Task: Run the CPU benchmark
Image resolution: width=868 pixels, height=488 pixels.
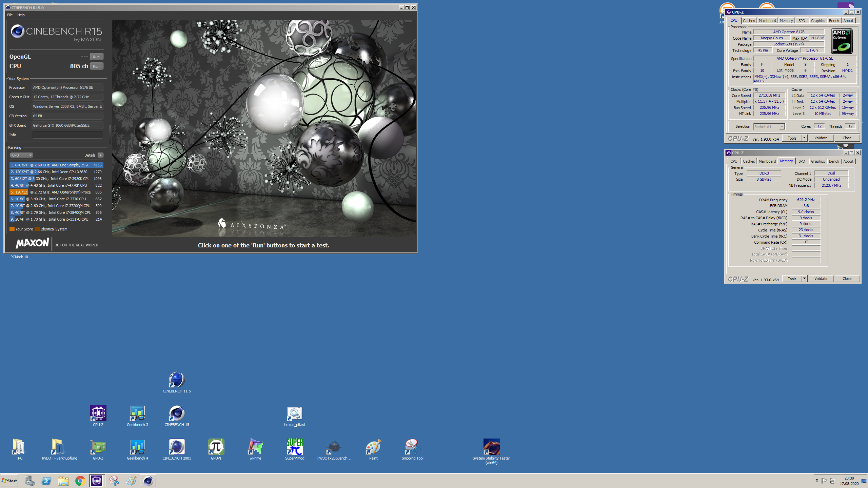Action: coord(96,66)
